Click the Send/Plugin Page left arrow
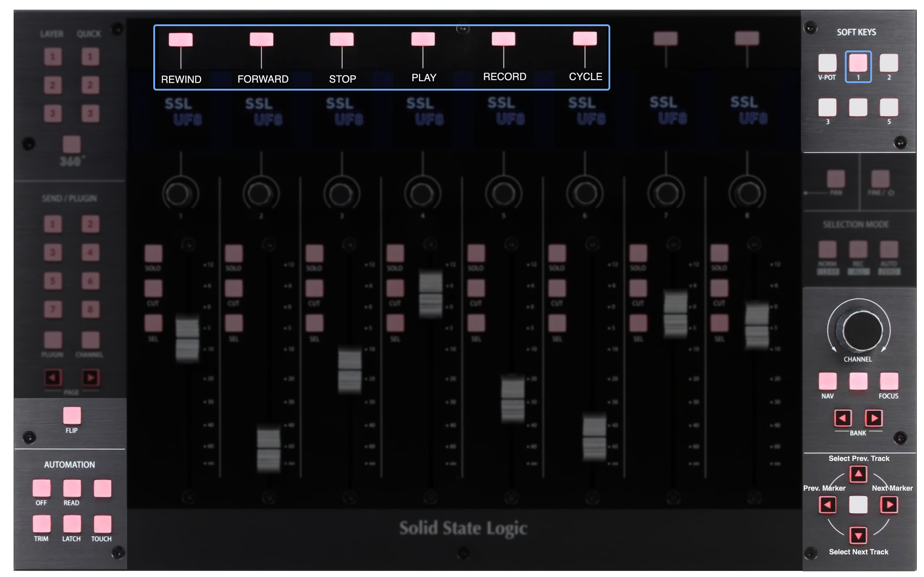Viewport: 924px width, 577px height. pos(53,378)
